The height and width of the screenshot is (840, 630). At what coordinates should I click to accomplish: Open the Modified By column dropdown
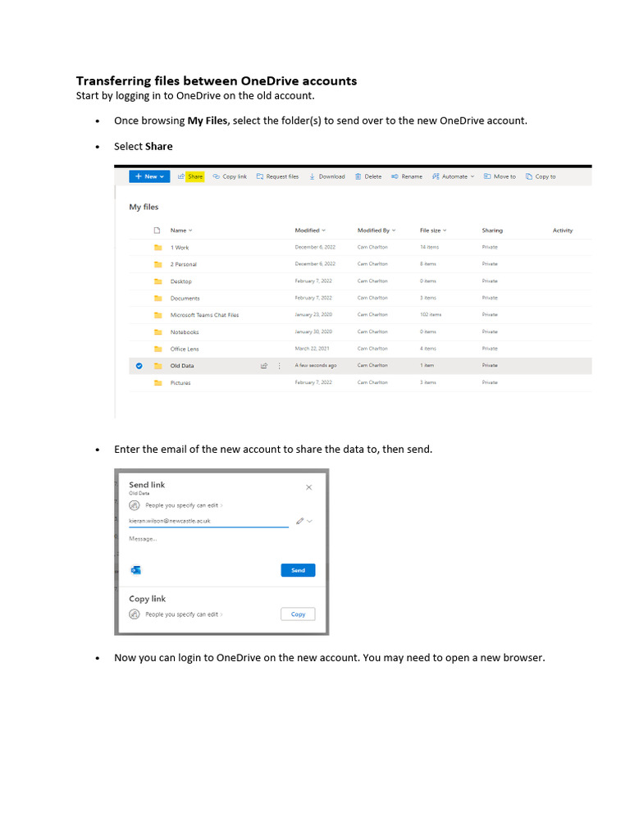pos(377,231)
